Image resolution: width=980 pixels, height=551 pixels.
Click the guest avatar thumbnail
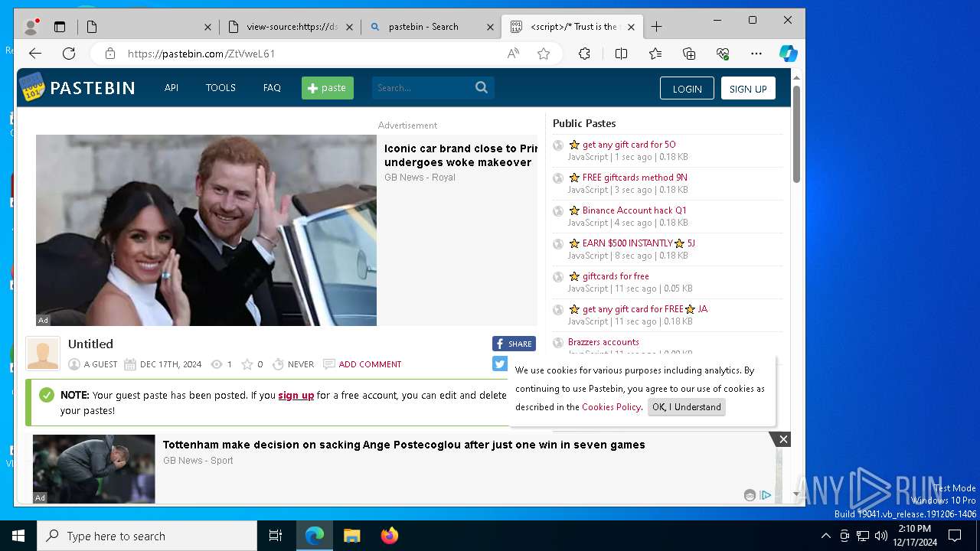click(x=43, y=354)
